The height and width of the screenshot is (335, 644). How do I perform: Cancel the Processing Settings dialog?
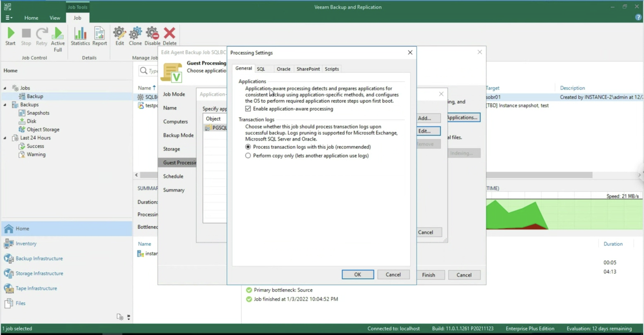click(x=393, y=274)
